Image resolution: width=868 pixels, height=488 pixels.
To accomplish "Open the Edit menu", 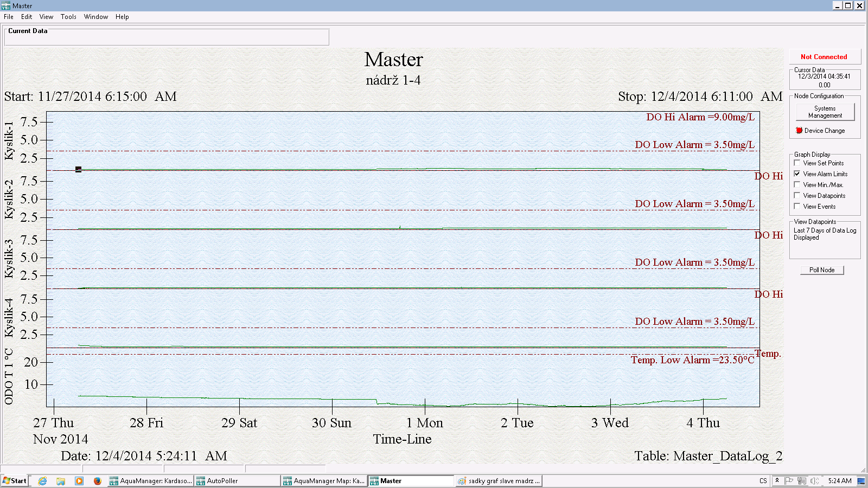I will coord(27,17).
